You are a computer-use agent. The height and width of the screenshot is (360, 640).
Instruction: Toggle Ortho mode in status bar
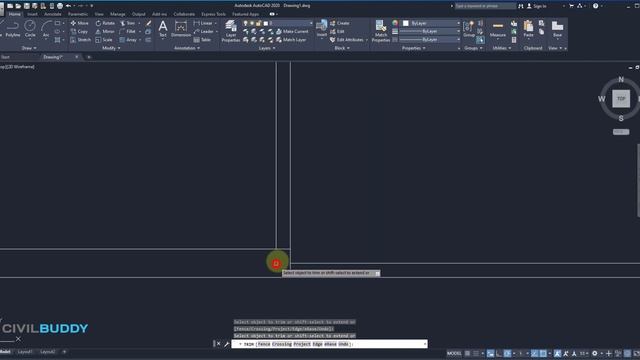coord(499,353)
